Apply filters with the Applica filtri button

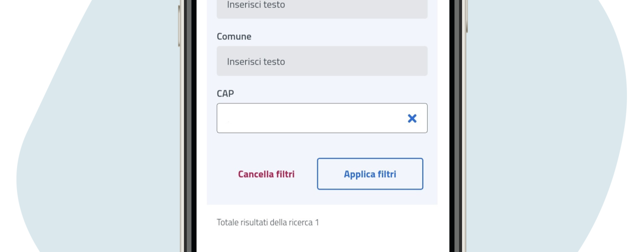[x=370, y=174]
